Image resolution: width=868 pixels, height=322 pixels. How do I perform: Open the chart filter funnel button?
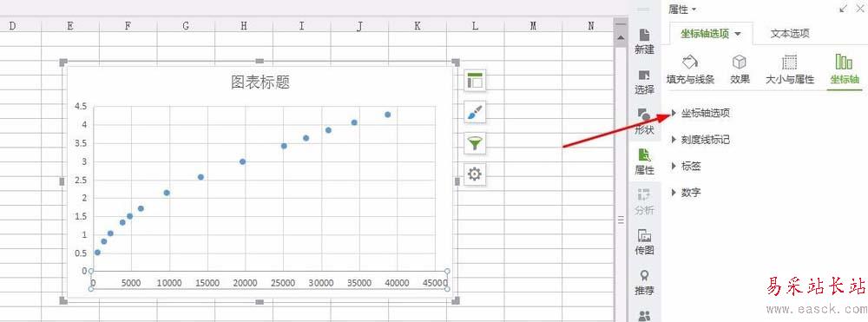point(475,144)
